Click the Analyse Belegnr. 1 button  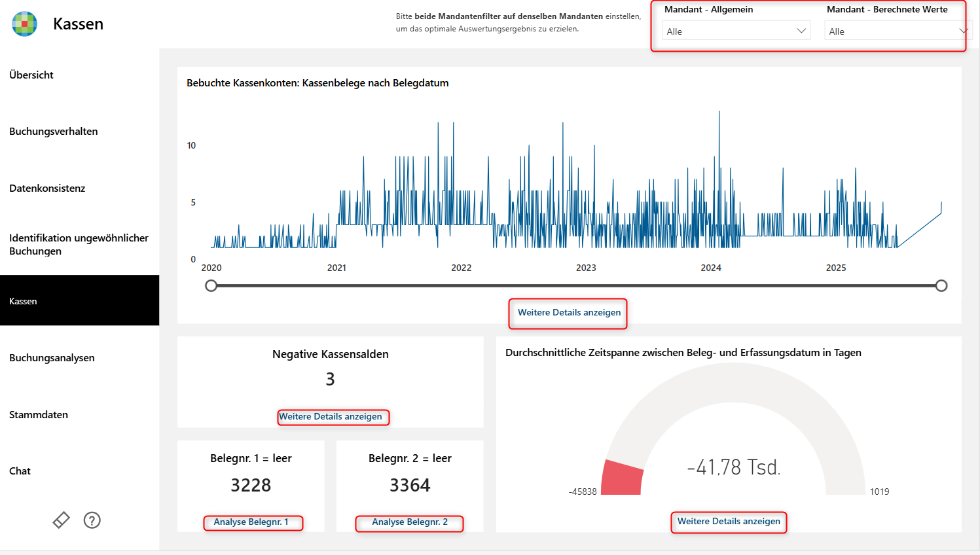251,522
